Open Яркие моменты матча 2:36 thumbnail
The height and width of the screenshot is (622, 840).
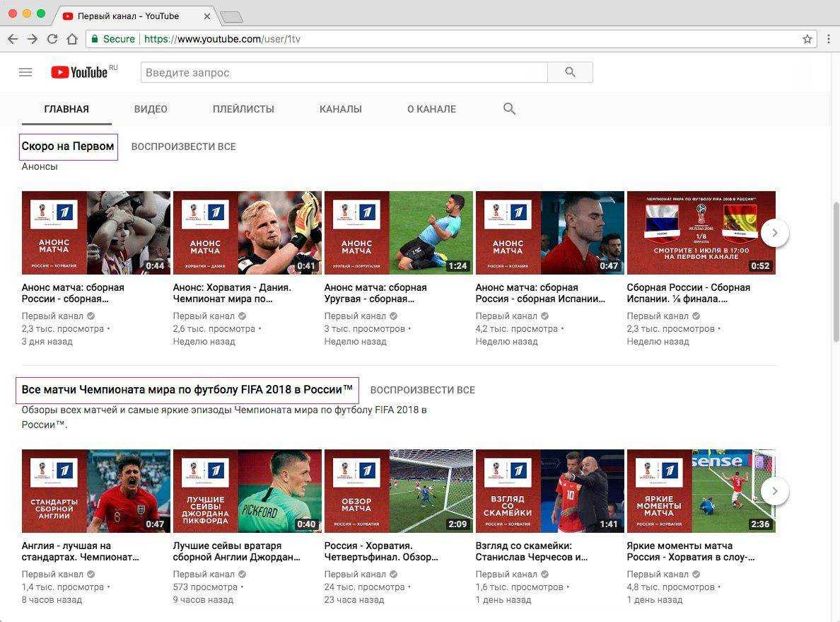click(701, 491)
